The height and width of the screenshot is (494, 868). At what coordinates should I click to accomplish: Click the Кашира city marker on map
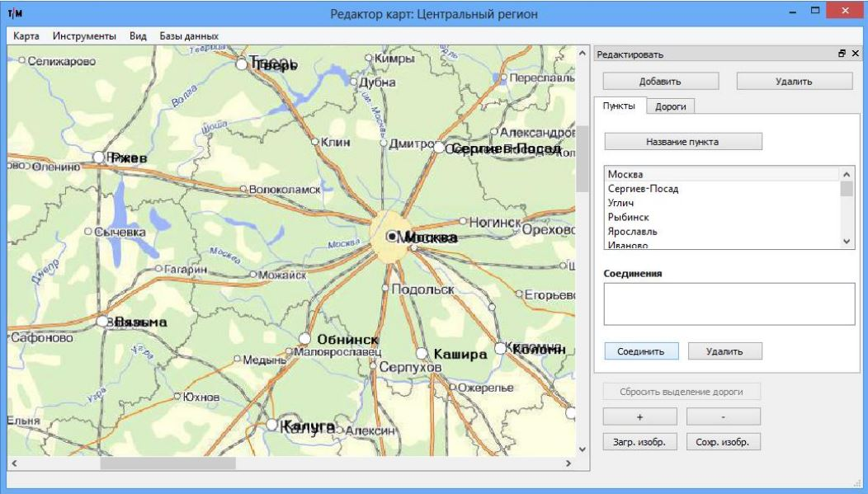point(420,353)
